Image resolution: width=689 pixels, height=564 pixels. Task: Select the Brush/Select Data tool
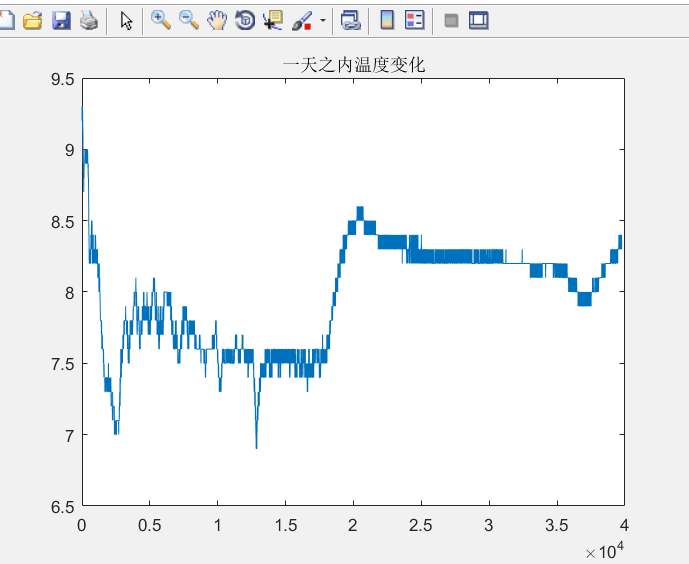[302, 20]
